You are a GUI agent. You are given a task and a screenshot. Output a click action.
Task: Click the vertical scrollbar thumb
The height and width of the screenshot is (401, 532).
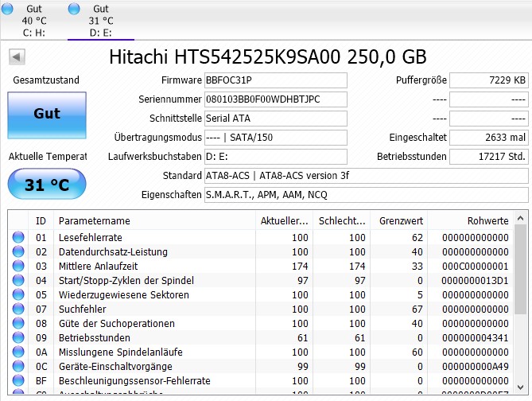tap(521, 270)
